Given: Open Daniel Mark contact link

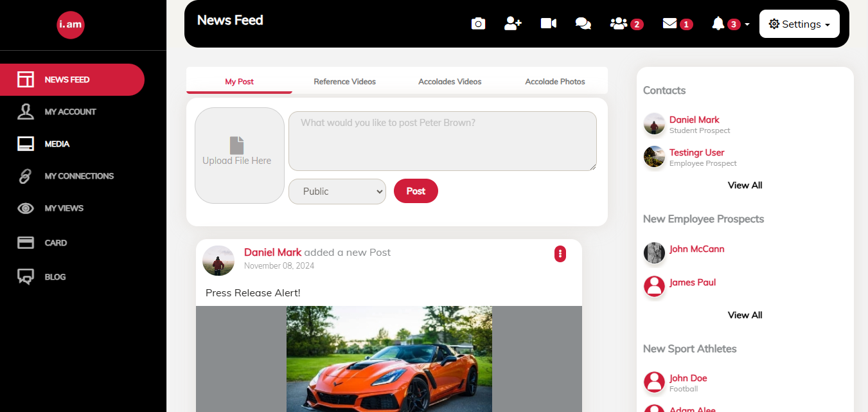Looking at the screenshot, I should coord(694,120).
